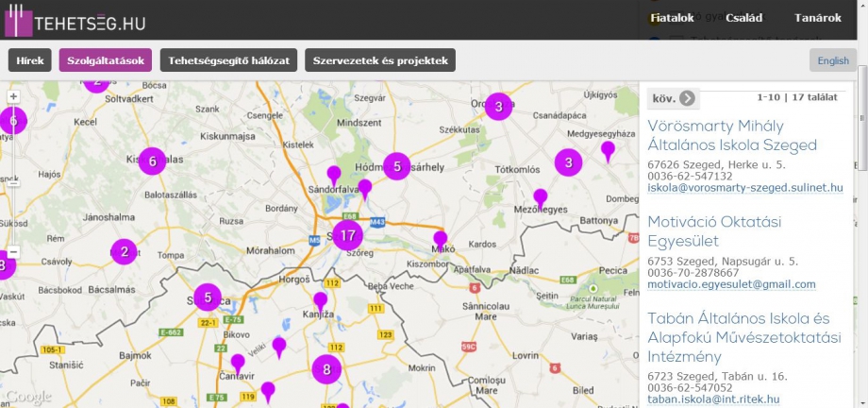Open the Hírek section
This screenshot has height=408, width=868.
pyautogui.click(x=30, y=60)
